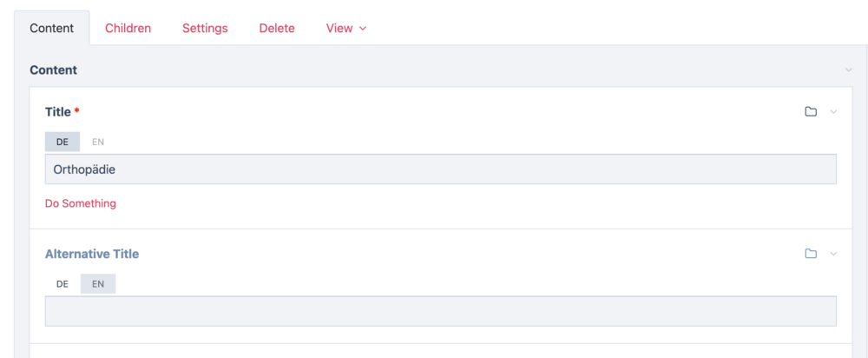Expand the Title field options chevron
The height and width of the screenshot is (358, 868).
(x=833, y=112)
